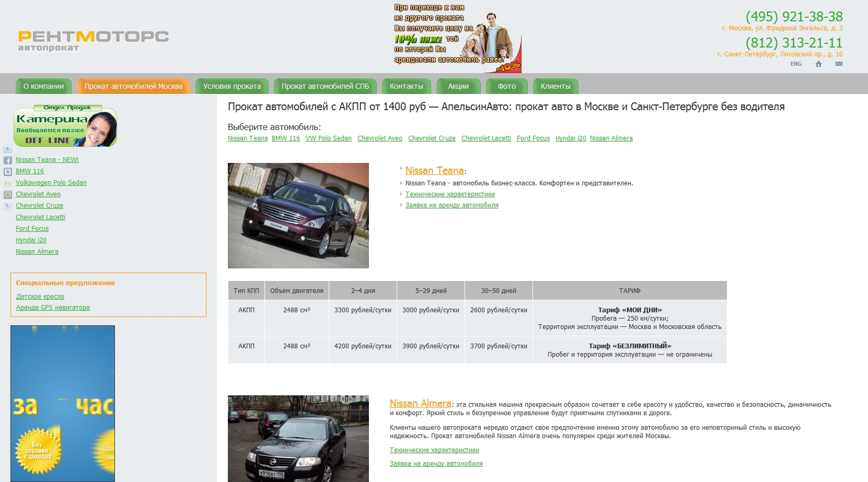This screenshot has width=868, height=482.
Task: Select the 'Тариф «БЕЗЛИМИТНЫЙ»' heading text
Action: 630,346
